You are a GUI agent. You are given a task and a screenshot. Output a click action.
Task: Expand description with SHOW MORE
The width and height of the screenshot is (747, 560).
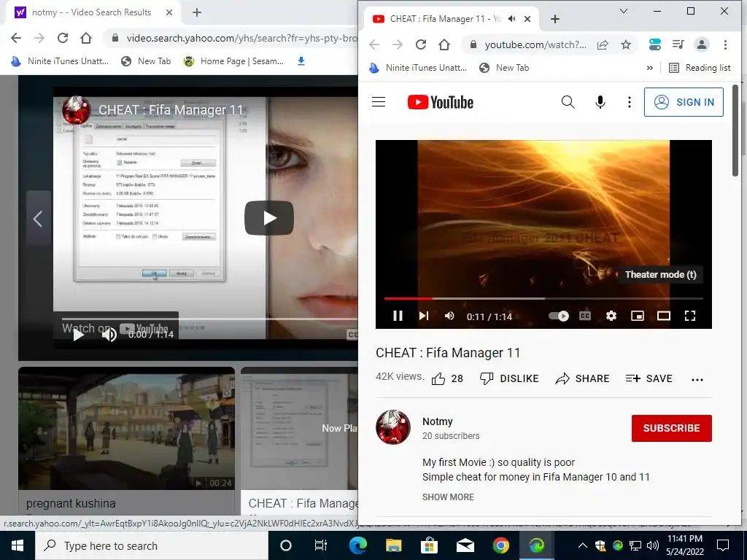coord(448,497)
